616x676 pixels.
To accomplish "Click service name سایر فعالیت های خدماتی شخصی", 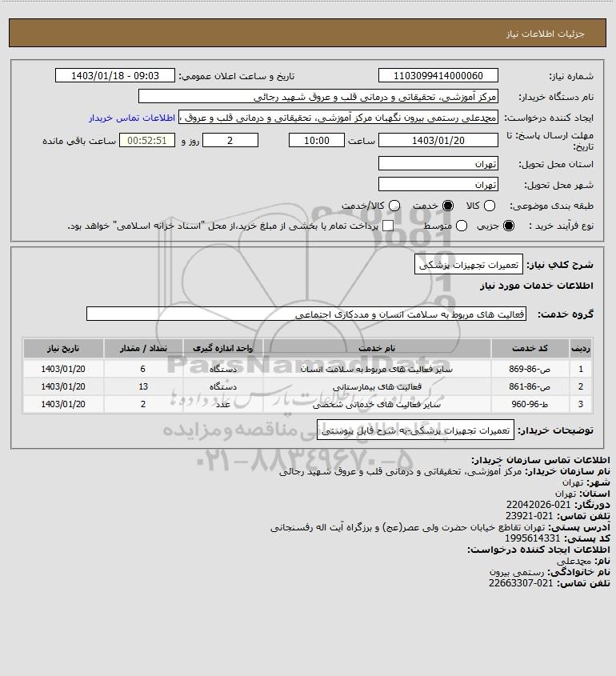I will click(x=377, y=404).
